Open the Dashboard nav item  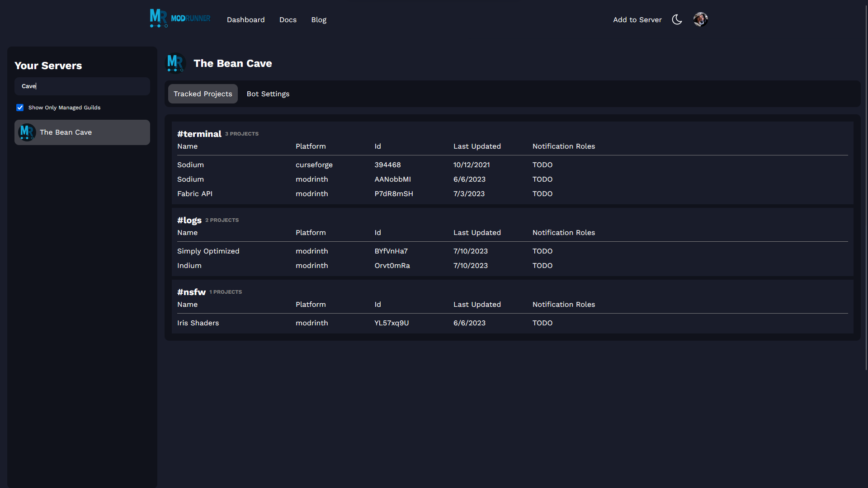pyautogui.click(x=245, y=20)
